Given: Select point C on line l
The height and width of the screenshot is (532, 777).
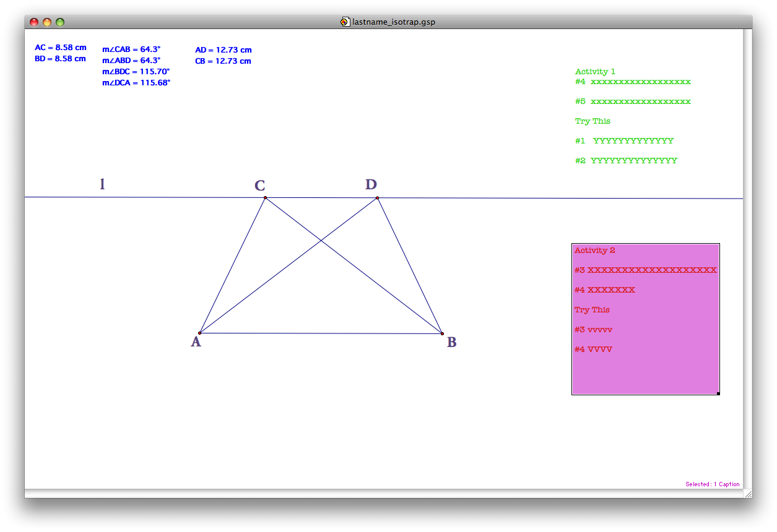Looking at the screenshot, I should 265,197.
